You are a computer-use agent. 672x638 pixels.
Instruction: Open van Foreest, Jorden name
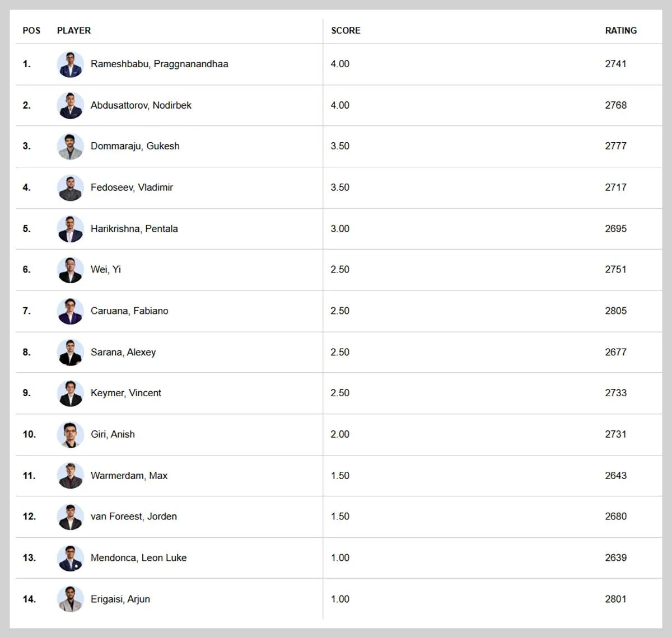[x=134, y=517]
